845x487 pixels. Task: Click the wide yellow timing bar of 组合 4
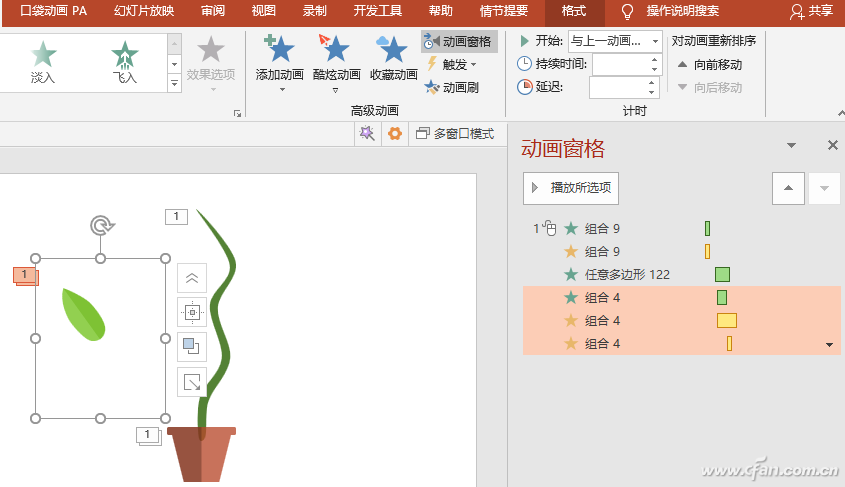click(726, 321)
